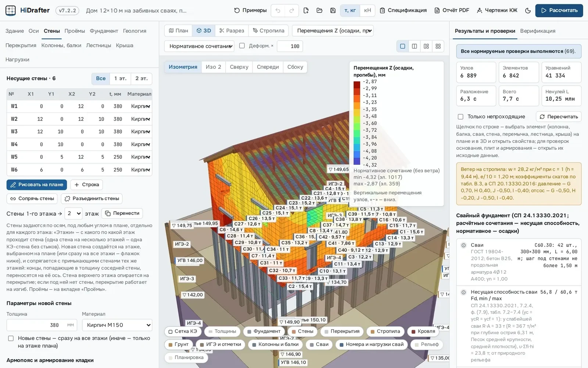The image size is (588, 368).
Task: Open the Спецификация clipboard item
Action: click(403, 10)
